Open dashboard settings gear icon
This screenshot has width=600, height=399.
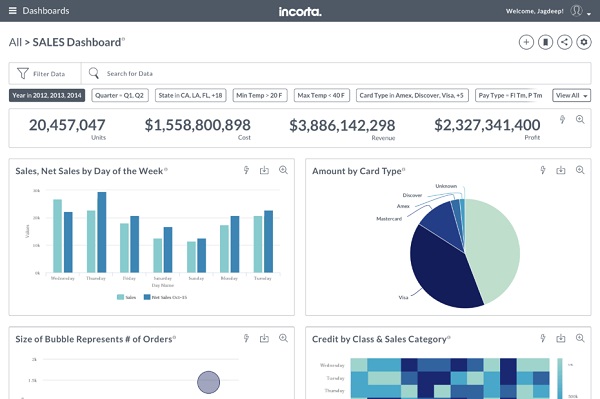point(584,42)
